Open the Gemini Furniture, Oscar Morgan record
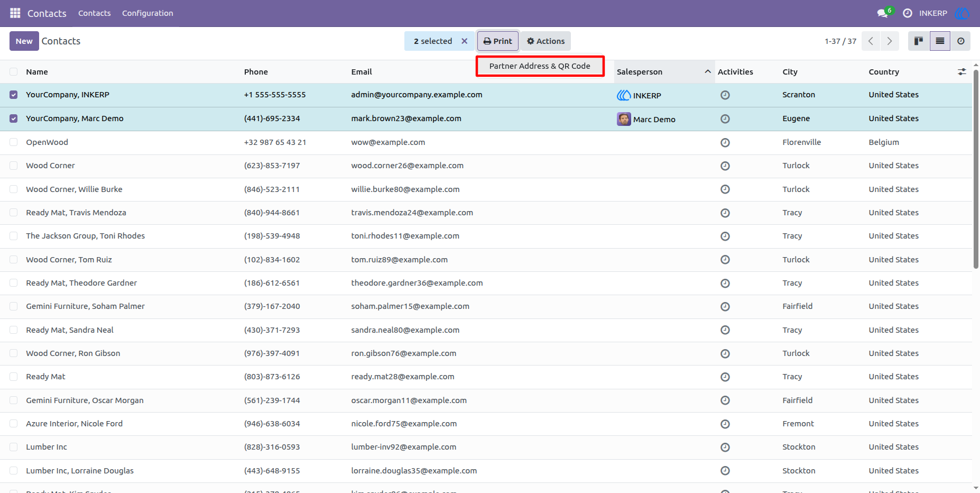980x493 pixels. pyautogui.click(x=85, y=400)
